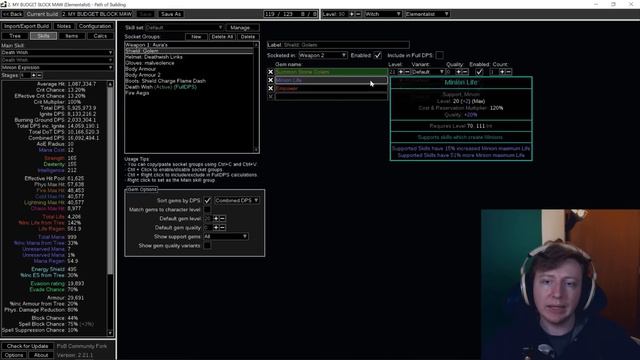Remove the Summon Stone Golem gem

[270, 72]
